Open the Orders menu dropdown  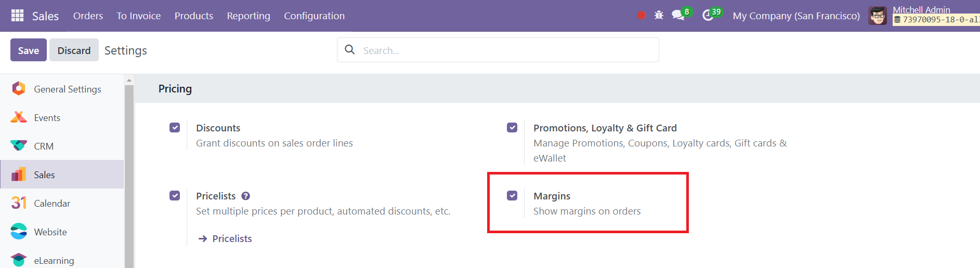[88, 16]
